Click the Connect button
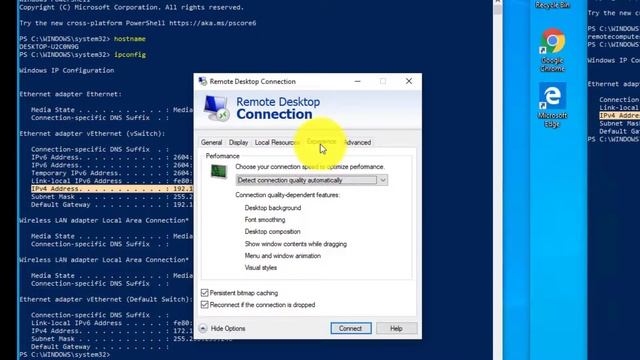Screen dimensions: 640x360 click(351, 328)
